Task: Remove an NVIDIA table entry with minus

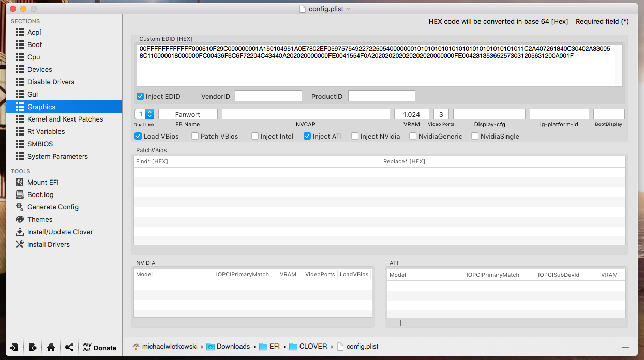Action: click(138, 323)
